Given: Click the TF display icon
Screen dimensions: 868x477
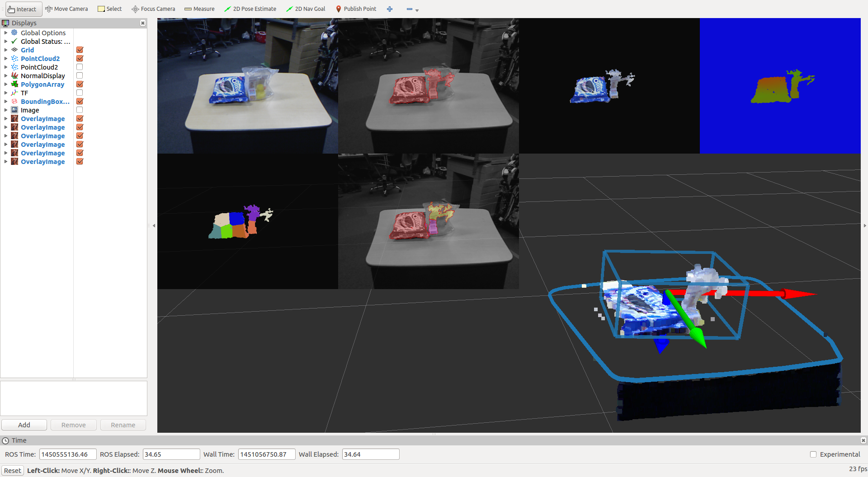Looking at the screenshot, I should 14,93.
